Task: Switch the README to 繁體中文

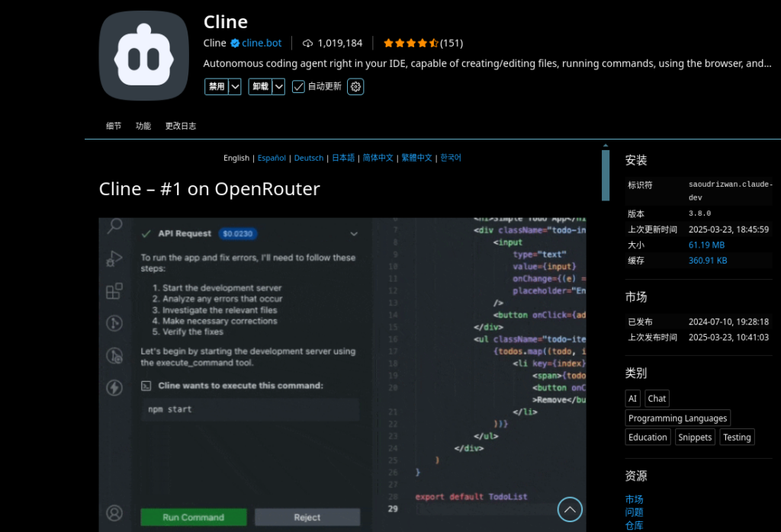Action: [417, 158]
